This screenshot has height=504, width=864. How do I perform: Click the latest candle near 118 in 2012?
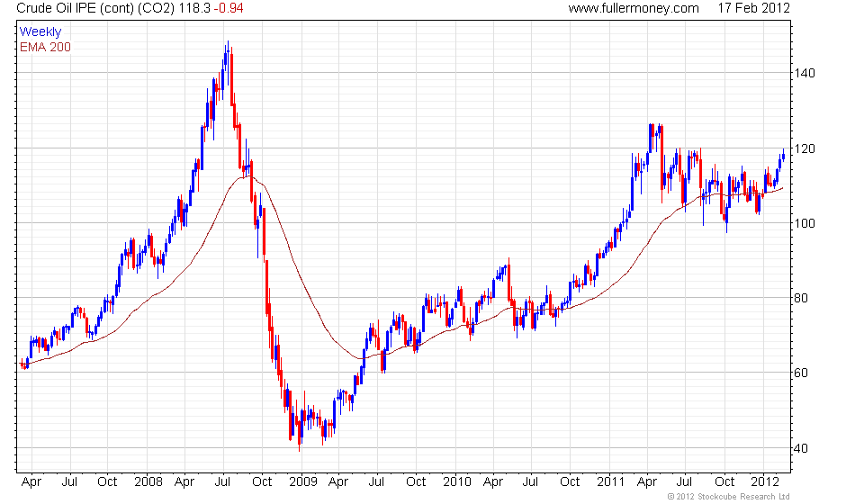coord(783,156)
